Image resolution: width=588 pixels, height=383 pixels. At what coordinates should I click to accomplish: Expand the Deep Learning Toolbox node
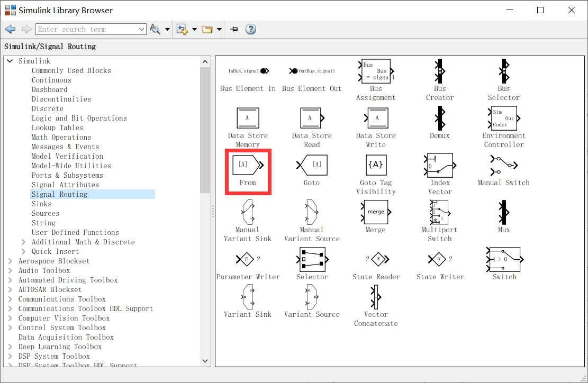pos(10,346)
